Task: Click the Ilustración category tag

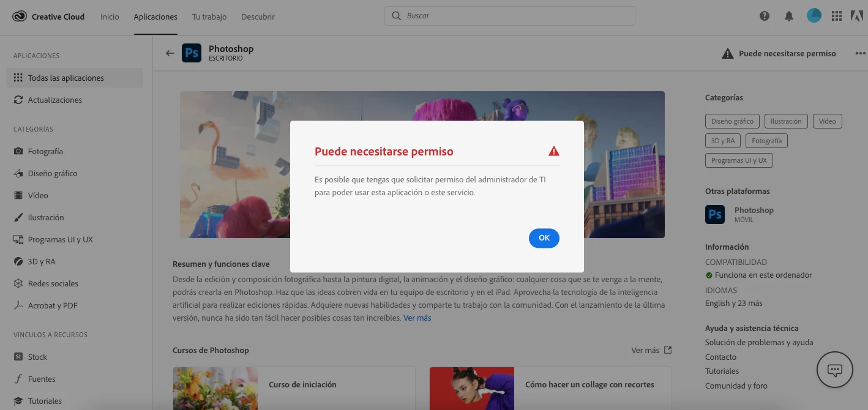Action: click(786, 121)
